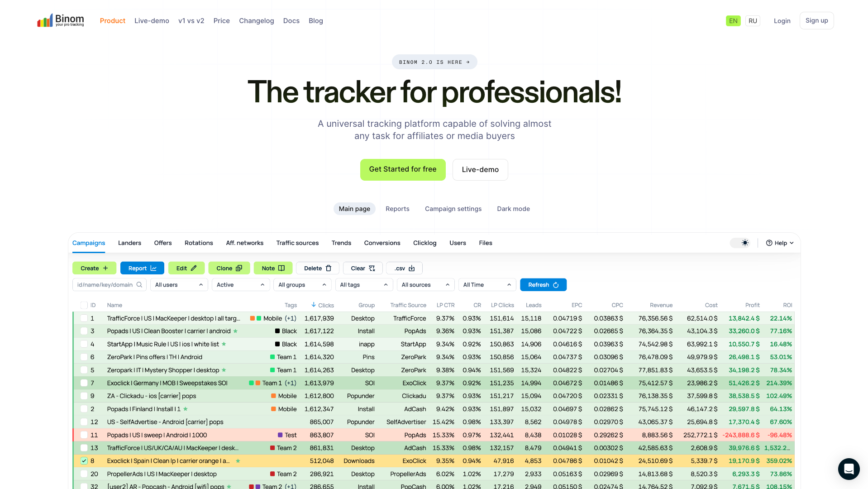Select the Dark mode preview tab
868x489 pixels.
pyautogui.click(x=513, y=209)
